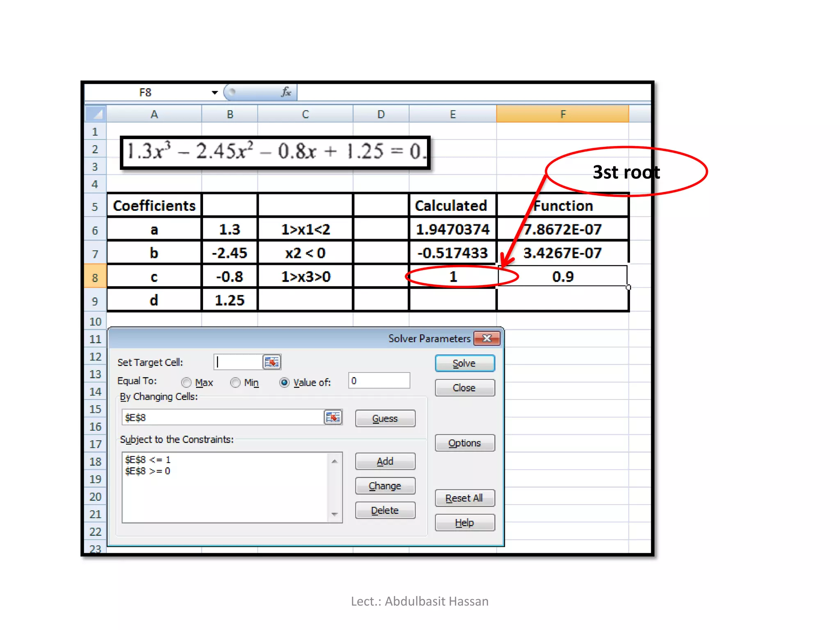Image resolution: width=840 pixels, height=630 pixels.
Task: Open the Name Box dropdown arrow
Action: coord(215,93)
